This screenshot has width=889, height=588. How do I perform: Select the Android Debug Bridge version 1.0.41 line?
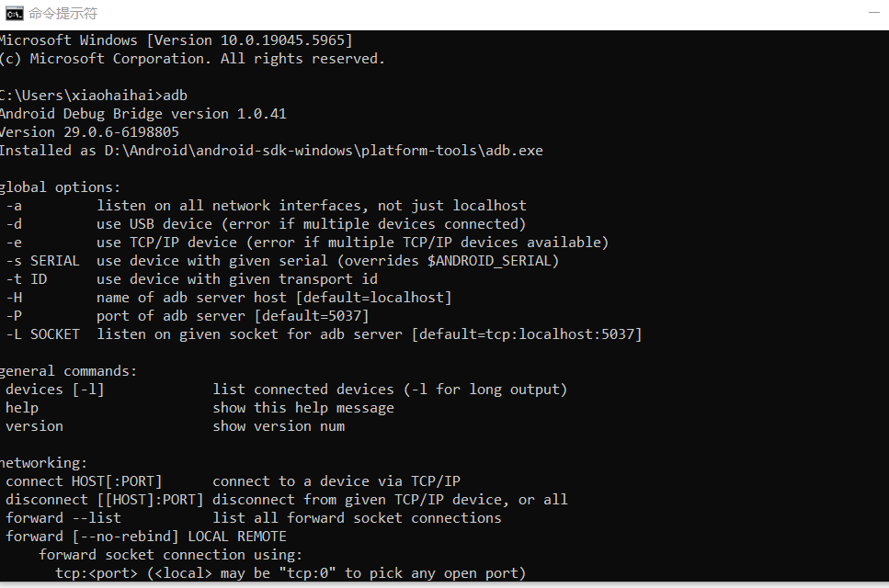tap(142, 114)
